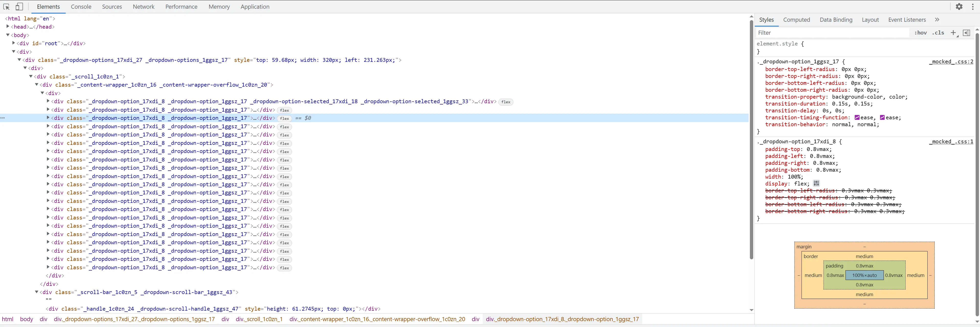Click the Styles pane vertical scrollbar
The image size is (980, 327).
(977, 174)
